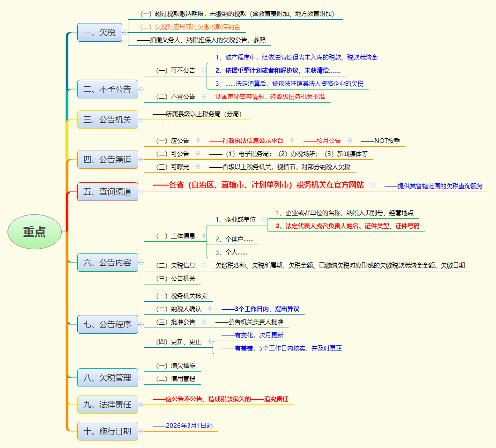The height and width of the screenshot is (448, 496).
Task: Collapse the 一、欠税 branch using its minus circle
Action: click(x=125, y=33)
